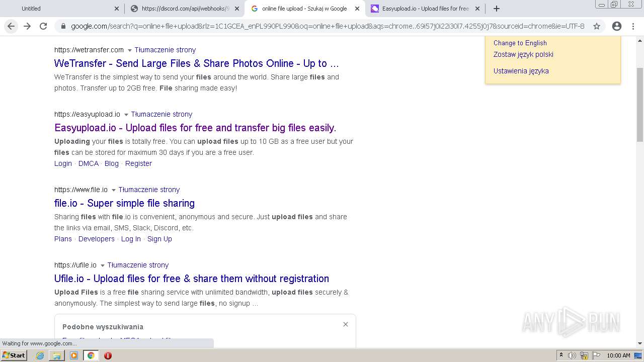Image resolution: width=644 pixels, height=362 pixels.
Task: Close the discord webhooks tab
Action: point(237,9)
